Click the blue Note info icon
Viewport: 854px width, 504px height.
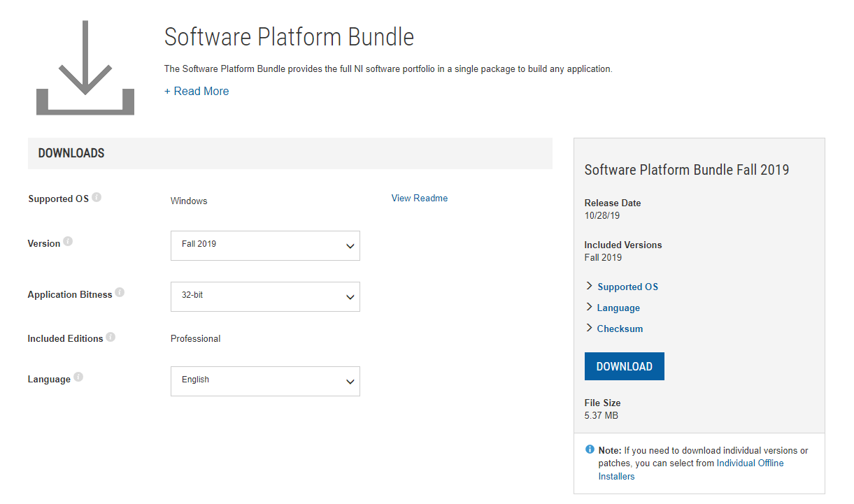tap(590, 449)
